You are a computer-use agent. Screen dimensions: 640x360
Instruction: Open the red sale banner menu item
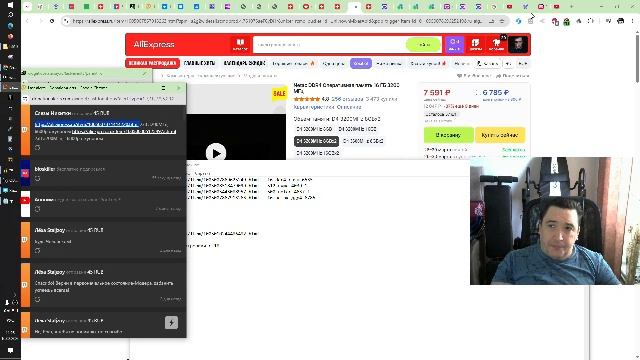tap(152, 63)
